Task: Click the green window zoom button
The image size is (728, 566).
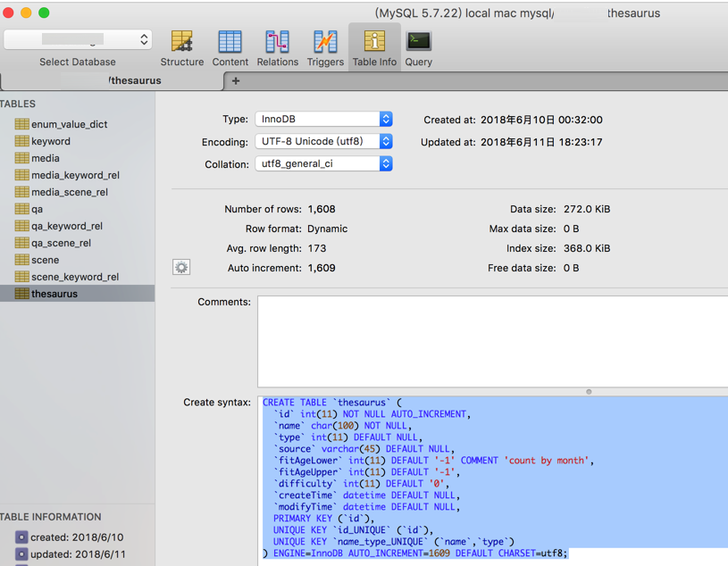Action: coord(44,12)
